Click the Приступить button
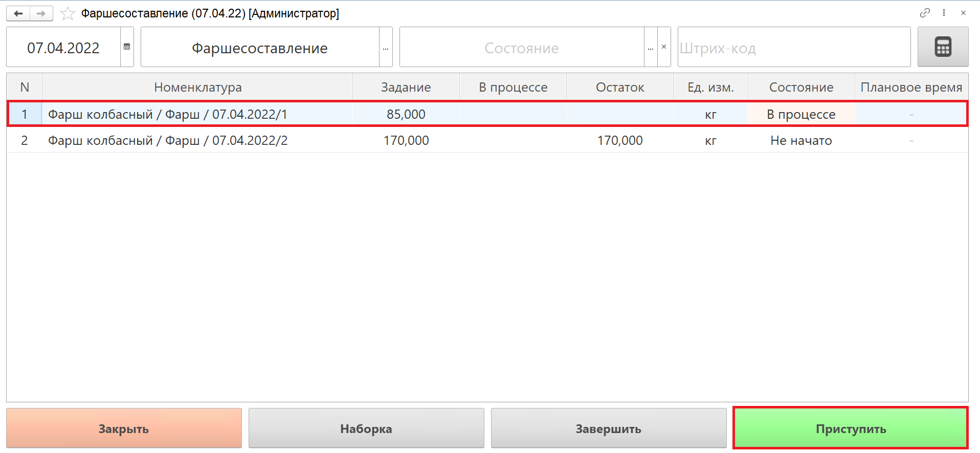This screenshot has width=980, height=453. pyautogui.click(x=850, y=428)
